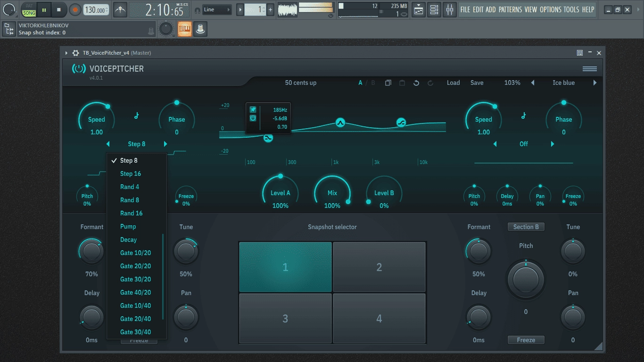The height and width of the screenshot is (362, 644).
Task: Click the 103% UI scale value
Action: click(512, 83)
